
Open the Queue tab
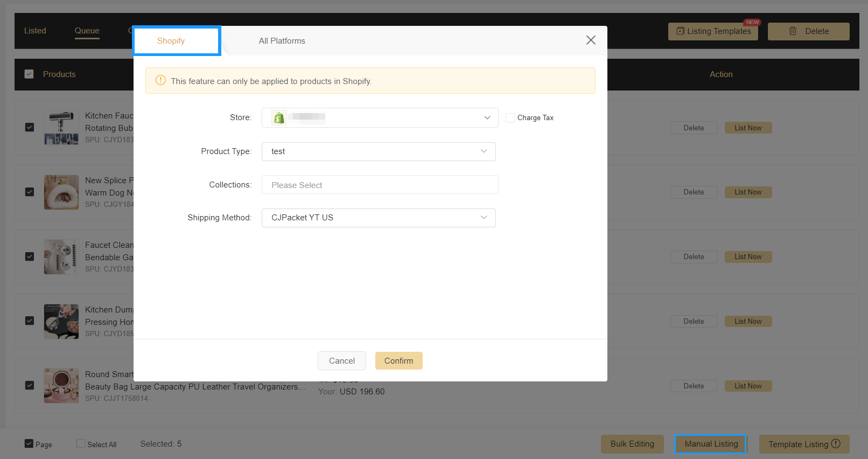tap(87, 31)
